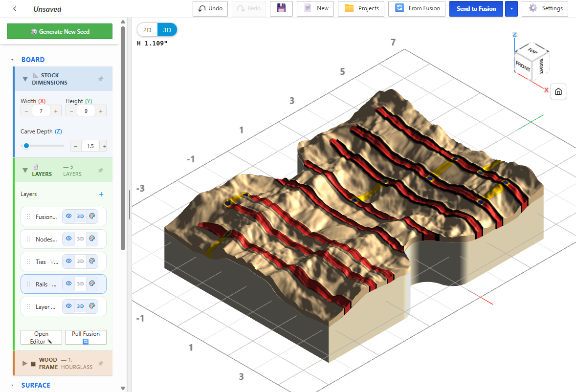Image resolution: width=576 pixels, height=392 pixels.
Task: Click the floppy disk save icon
Action: click(281, 8)
